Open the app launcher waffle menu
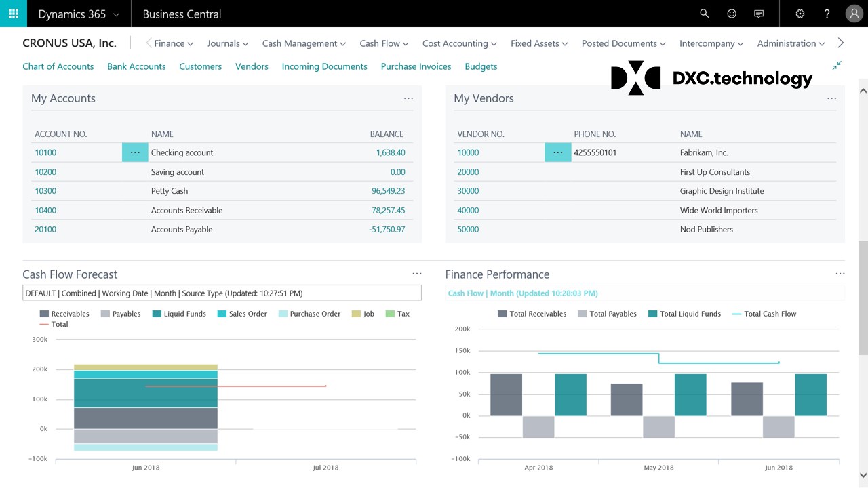Viewport: 868px width, 488px height. 14,14
